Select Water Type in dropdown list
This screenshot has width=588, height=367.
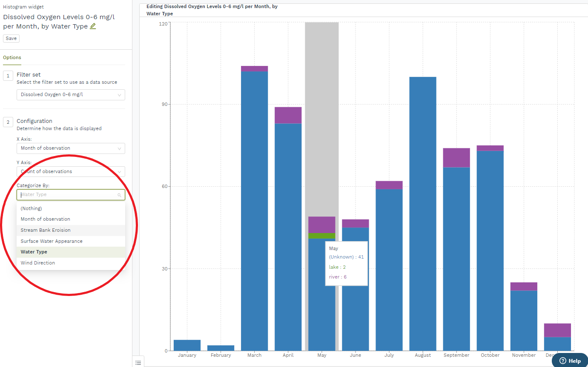coord(34,252)
